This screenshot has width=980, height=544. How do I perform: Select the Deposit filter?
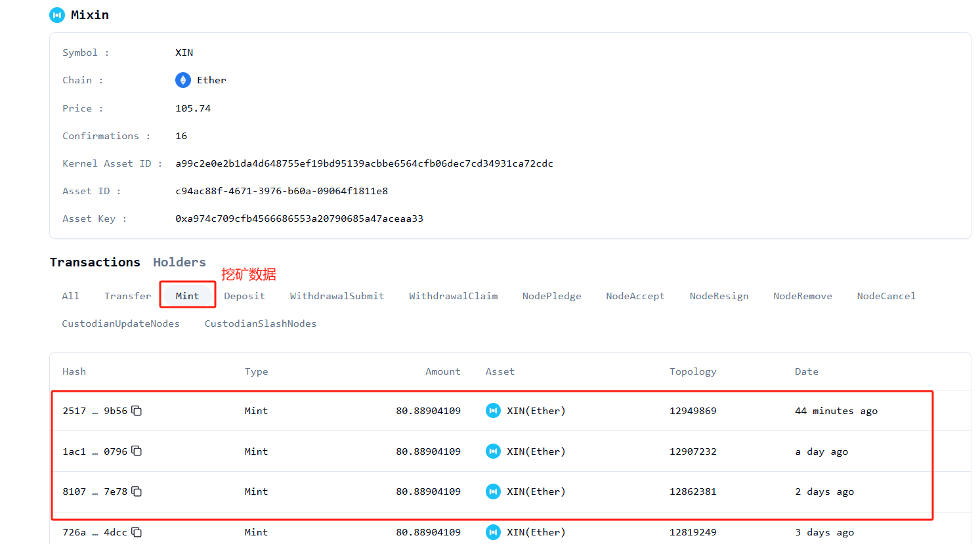point(244,296)
